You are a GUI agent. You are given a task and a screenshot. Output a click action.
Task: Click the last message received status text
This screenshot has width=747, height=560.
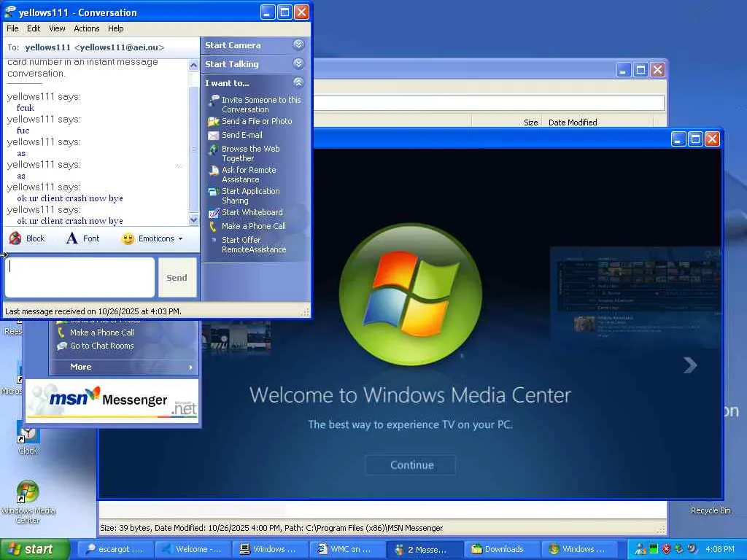93,311
